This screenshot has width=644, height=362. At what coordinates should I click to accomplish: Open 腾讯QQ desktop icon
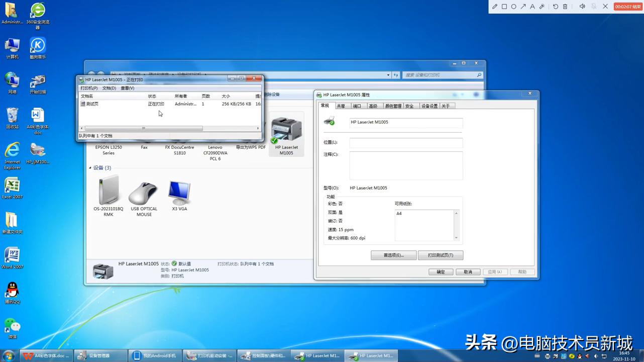pos(12,293)
